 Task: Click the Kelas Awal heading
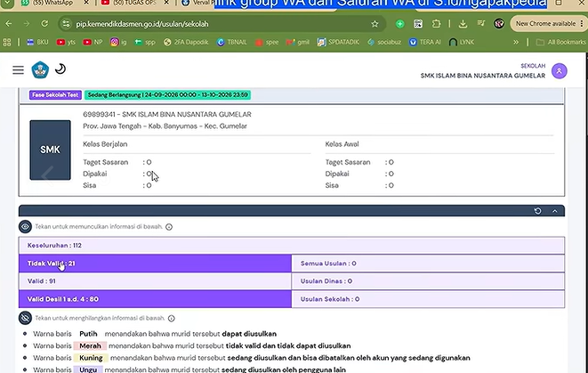pos(342,144)
